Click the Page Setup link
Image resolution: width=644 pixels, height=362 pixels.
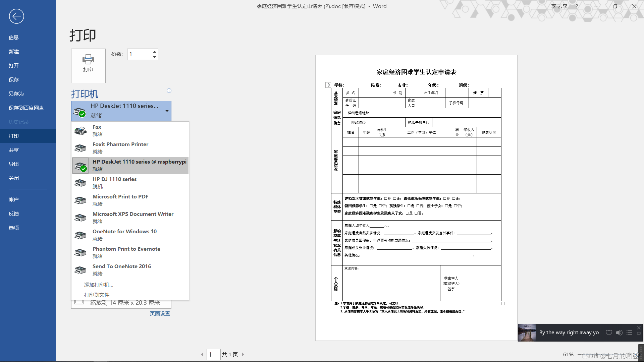click(160, 313)
